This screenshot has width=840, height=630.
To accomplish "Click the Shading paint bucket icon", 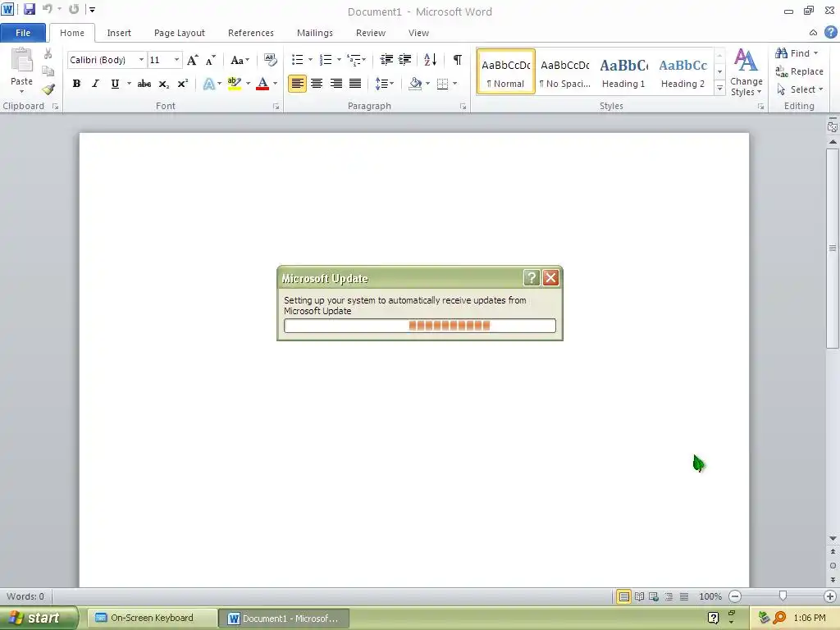I will point(415,84).
